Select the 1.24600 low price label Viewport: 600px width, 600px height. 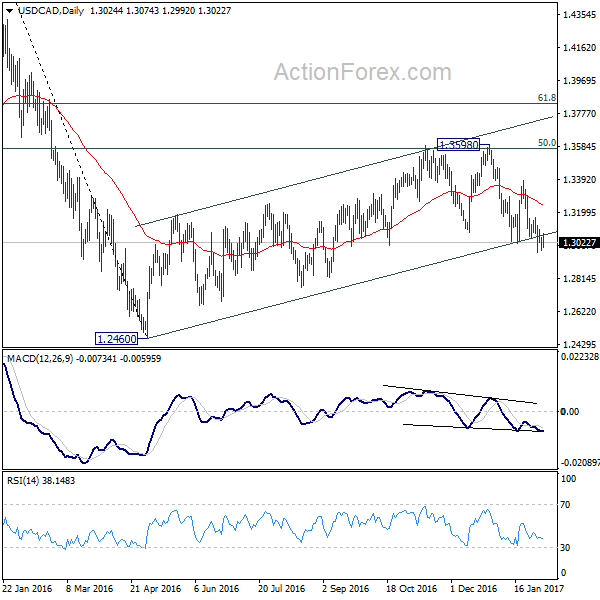pyautogui.click(x=116, y=339)
